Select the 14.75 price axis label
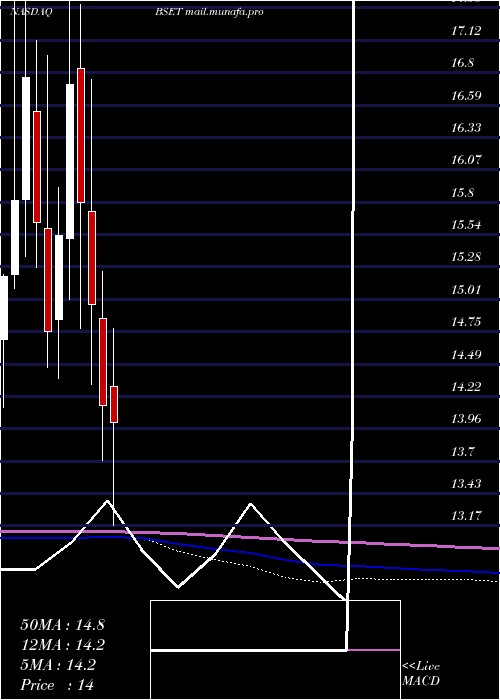This screenshot has width=500, height=700. (x=467, y=322)
